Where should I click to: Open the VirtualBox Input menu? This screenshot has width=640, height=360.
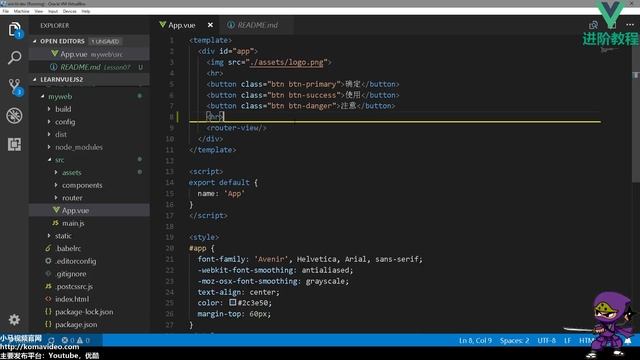coord(53,11)
